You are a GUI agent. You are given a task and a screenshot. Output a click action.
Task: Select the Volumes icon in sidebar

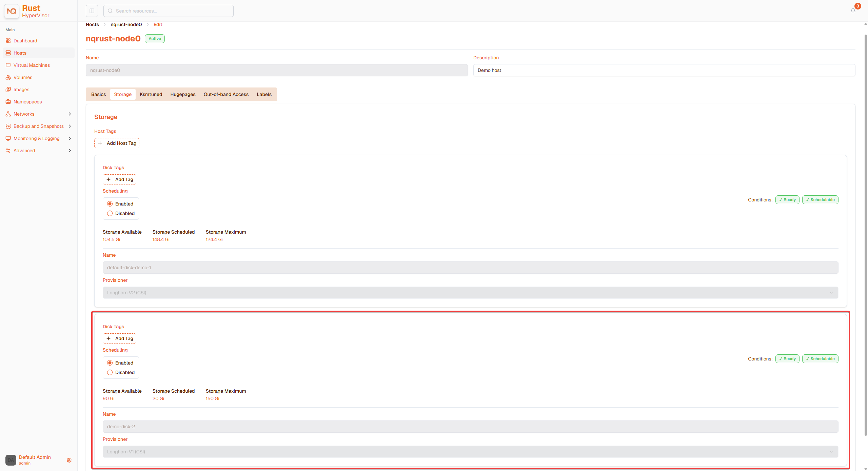click(x=8, y=77)
